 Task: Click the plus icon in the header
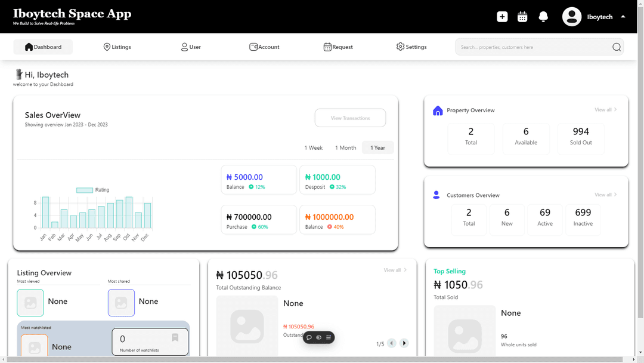click(x=502, y=17)
